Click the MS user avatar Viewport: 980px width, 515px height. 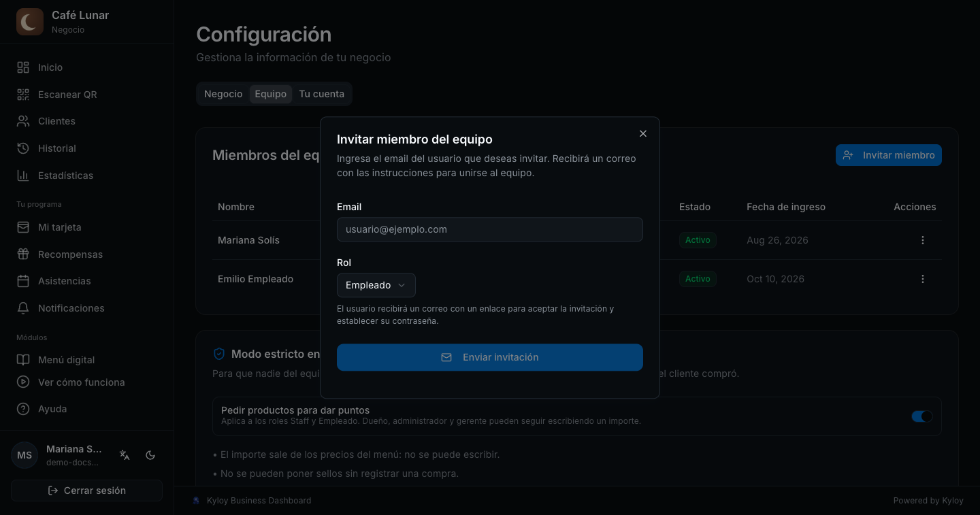point(24,455)
